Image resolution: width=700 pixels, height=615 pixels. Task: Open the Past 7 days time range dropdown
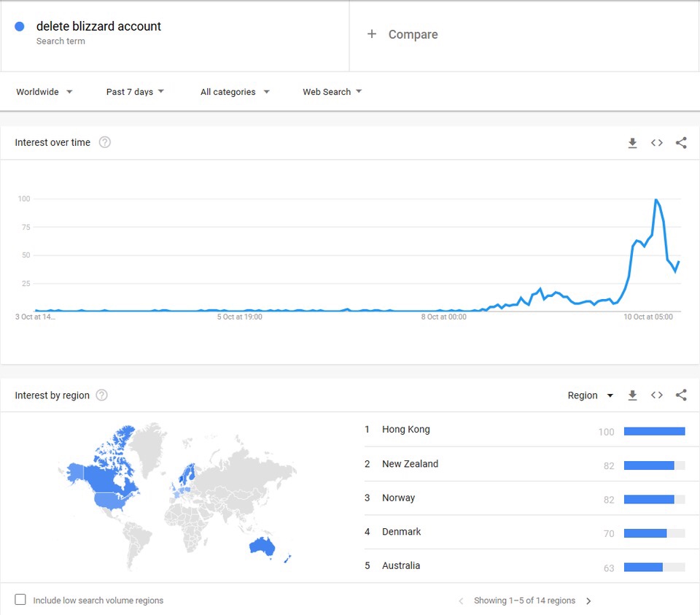click(x=135, y=92)
